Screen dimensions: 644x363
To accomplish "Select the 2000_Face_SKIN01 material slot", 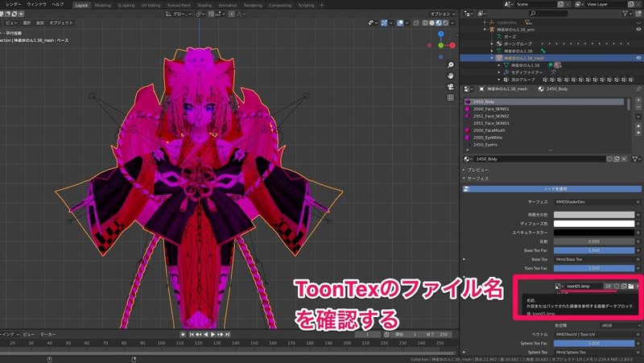I will [544, 109].
